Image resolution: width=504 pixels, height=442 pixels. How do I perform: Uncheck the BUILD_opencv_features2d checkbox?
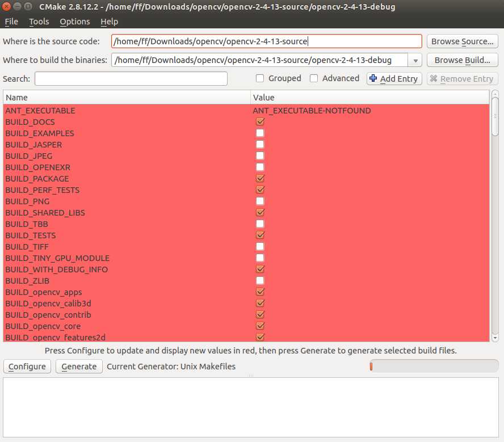click(x=260, y=337)
